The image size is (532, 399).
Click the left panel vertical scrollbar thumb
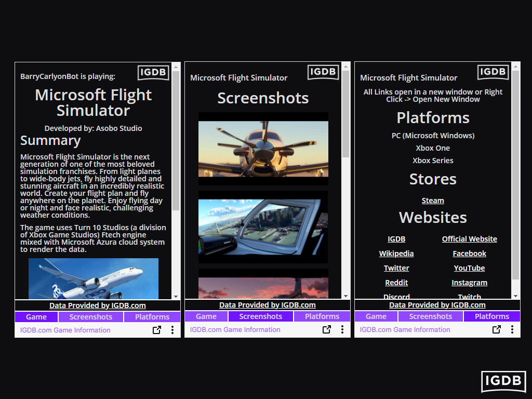pyautogui.click(x=176, y=141)
